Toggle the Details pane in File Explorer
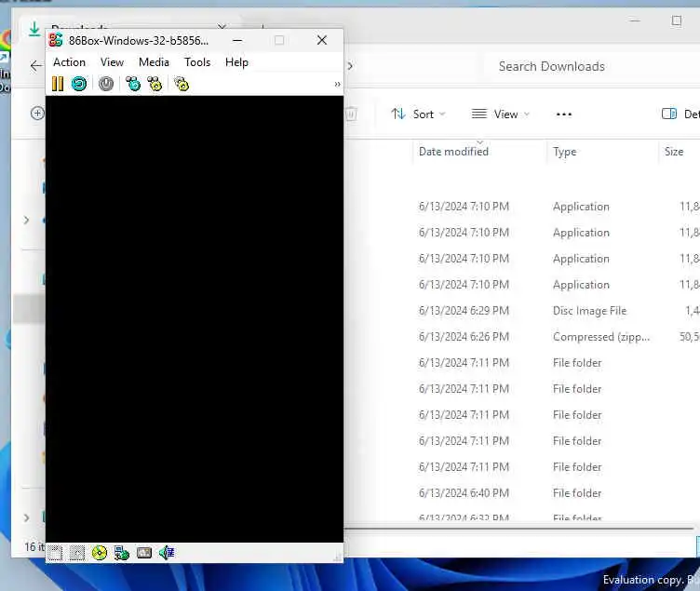The image size is (700, 591). 680,114
